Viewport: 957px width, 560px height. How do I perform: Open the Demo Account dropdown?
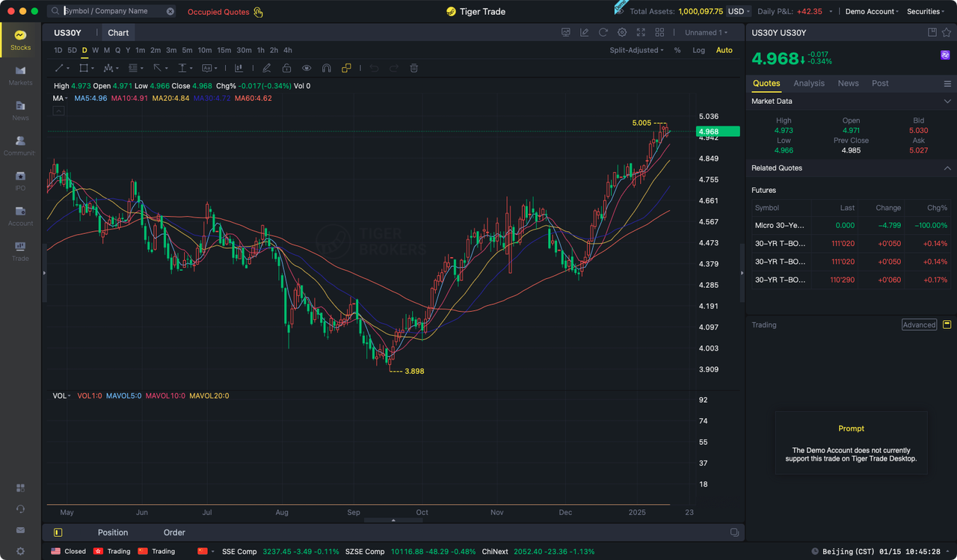872,11
